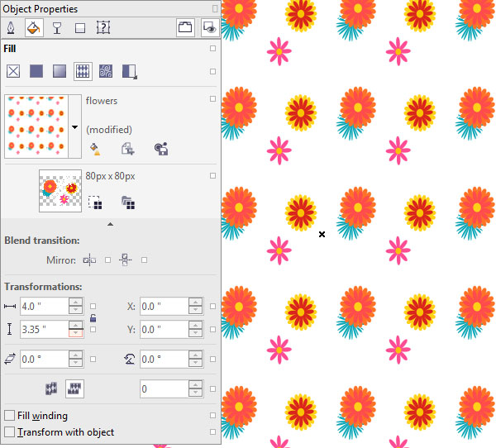This screenshot has width=496, height=448.
Task: Open the Transparency wine glass tab
Action: click(x=57, y=28)
